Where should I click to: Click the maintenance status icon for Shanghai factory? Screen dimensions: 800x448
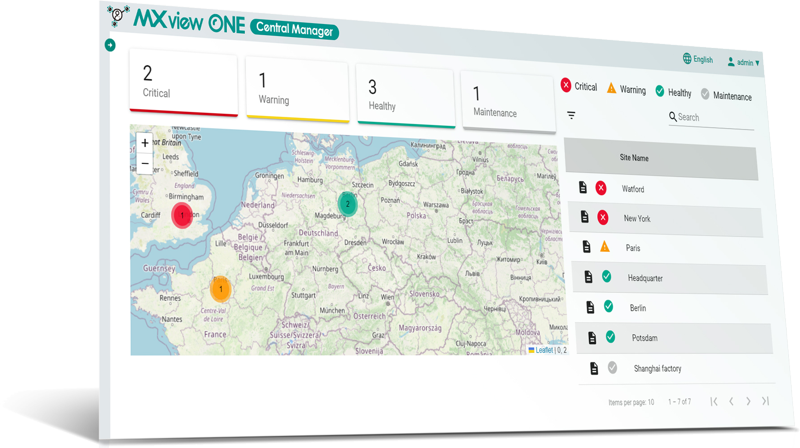pyautogui.click(x=612, y=367)
